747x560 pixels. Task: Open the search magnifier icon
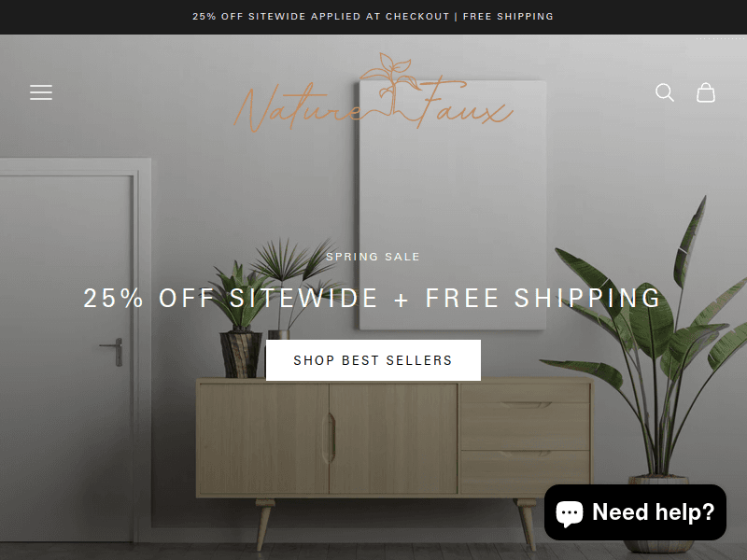click(665, 92)
